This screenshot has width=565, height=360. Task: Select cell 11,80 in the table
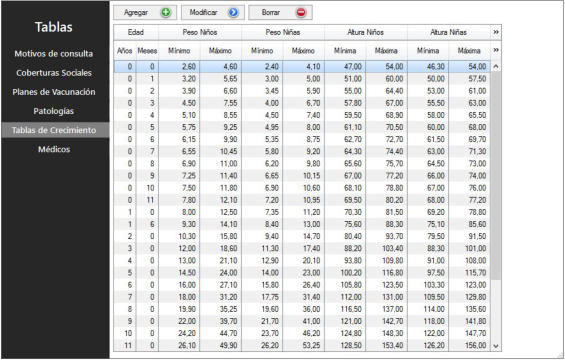[221, 188]
